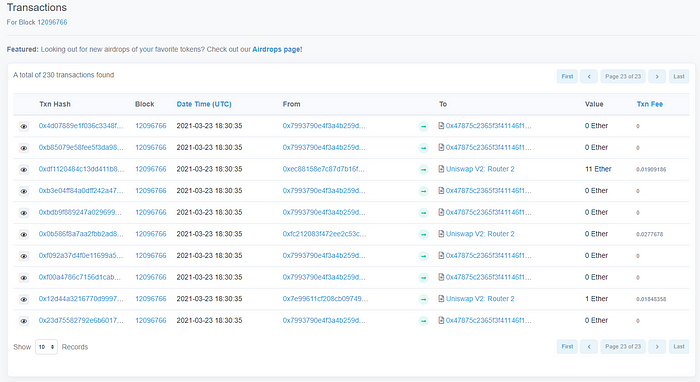Open transaction hash 0x23d75582792e6b6017
Viewport: 700px width, 382px height.
click(81, 320)
